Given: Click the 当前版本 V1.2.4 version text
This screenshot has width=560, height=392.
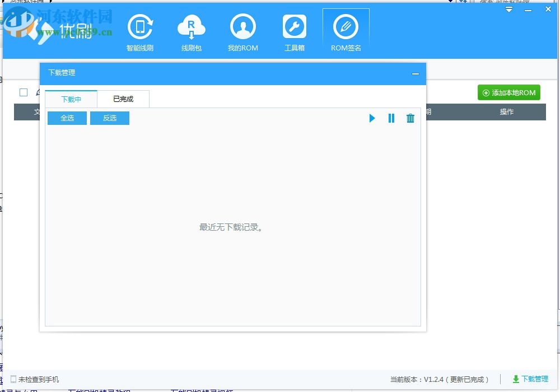Looking at the screenshot, I should tap(439, 379).
